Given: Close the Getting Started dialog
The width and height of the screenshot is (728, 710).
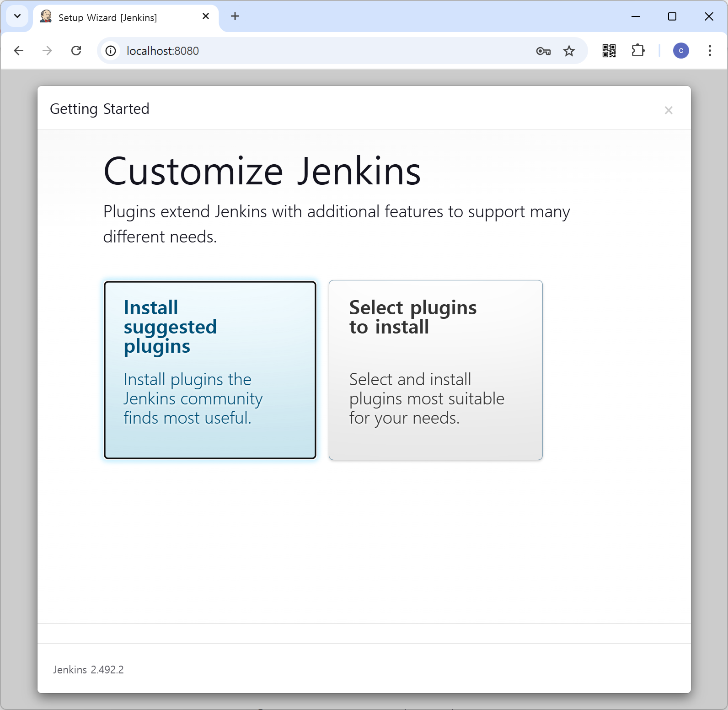Looking at the screenshot, I should click(669, 110).
